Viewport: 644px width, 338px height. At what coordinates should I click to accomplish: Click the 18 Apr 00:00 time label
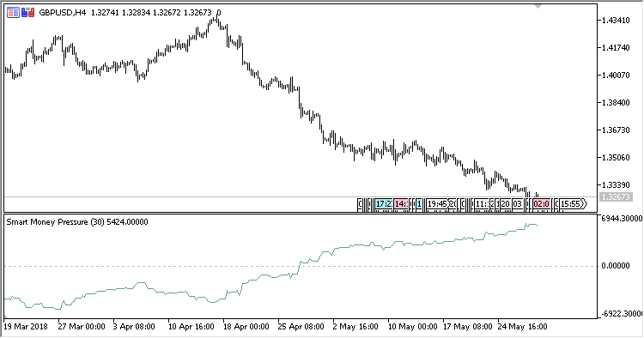click(246, 327)
